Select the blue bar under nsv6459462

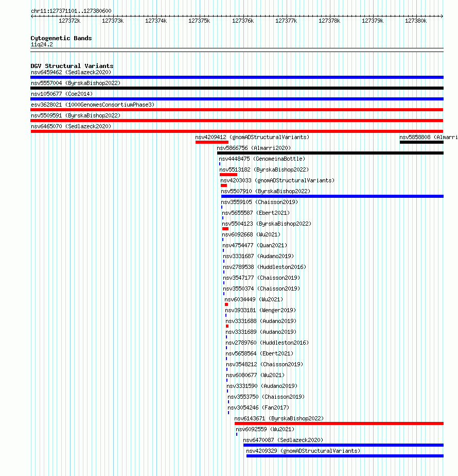(x=237, y=77)
